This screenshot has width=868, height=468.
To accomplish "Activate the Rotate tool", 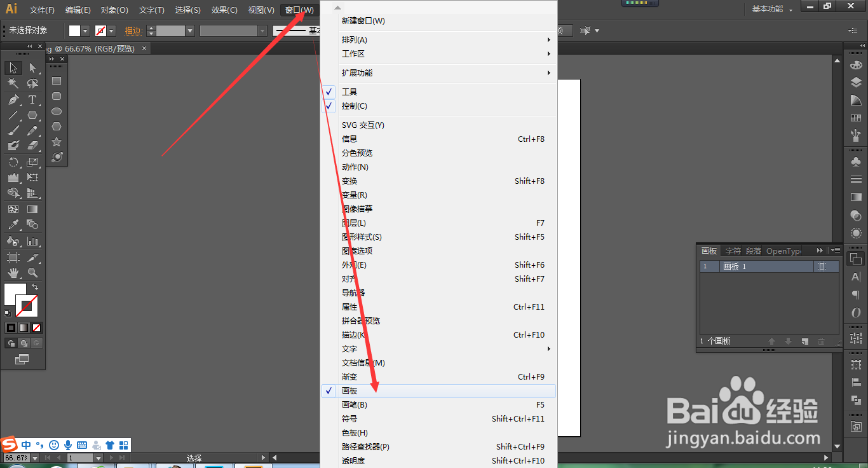I will (x=13, y=162).
